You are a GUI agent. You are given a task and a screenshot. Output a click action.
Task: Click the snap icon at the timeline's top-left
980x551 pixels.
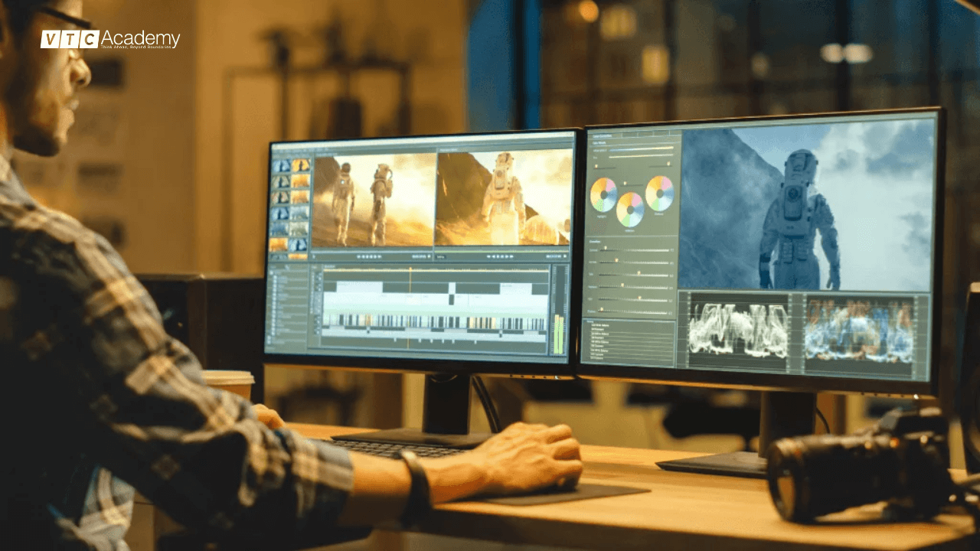(315, 267)
